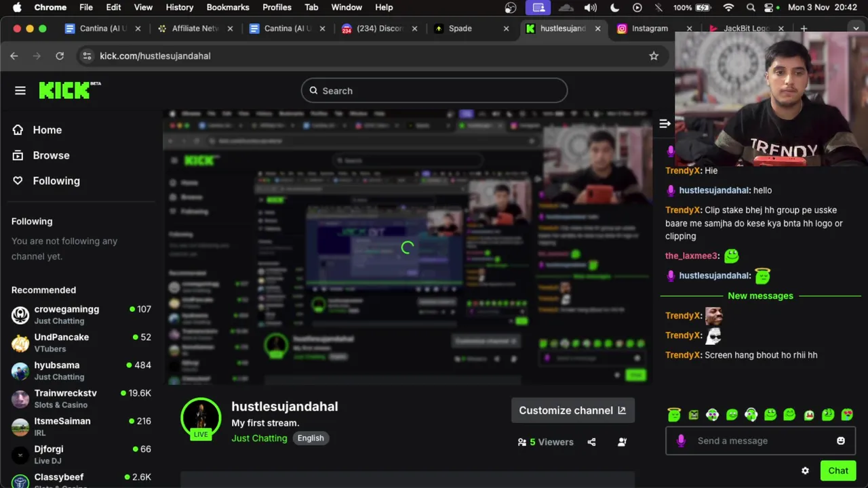The height and width of the screenshot is (488, 868).
Task: Jump to New messages divider
Action: (x=760, y=296)
